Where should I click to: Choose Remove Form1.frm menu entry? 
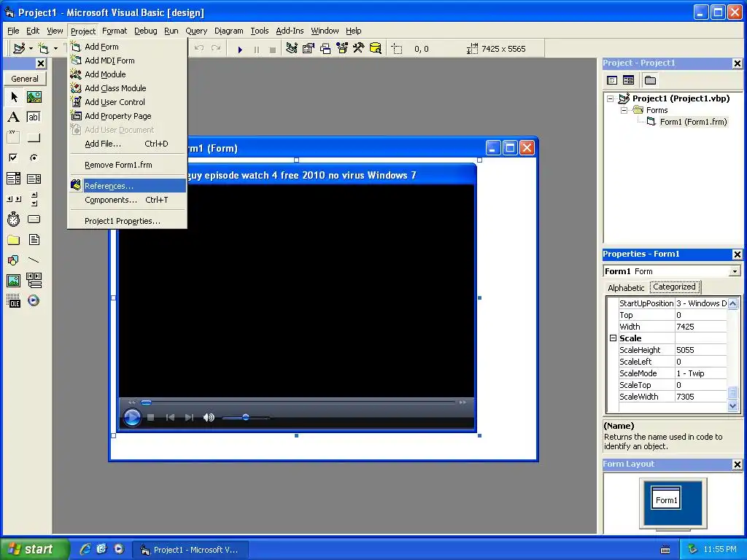[x=128, y=165]
